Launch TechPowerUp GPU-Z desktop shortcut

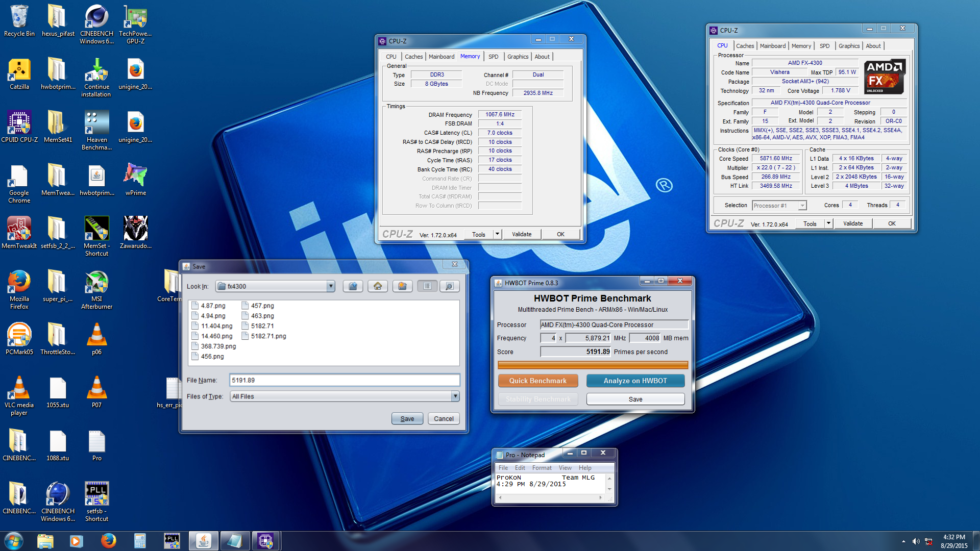click(x=135, y=24)
